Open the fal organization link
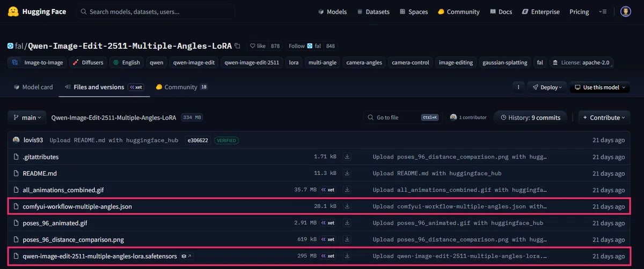 pos(19,46)
